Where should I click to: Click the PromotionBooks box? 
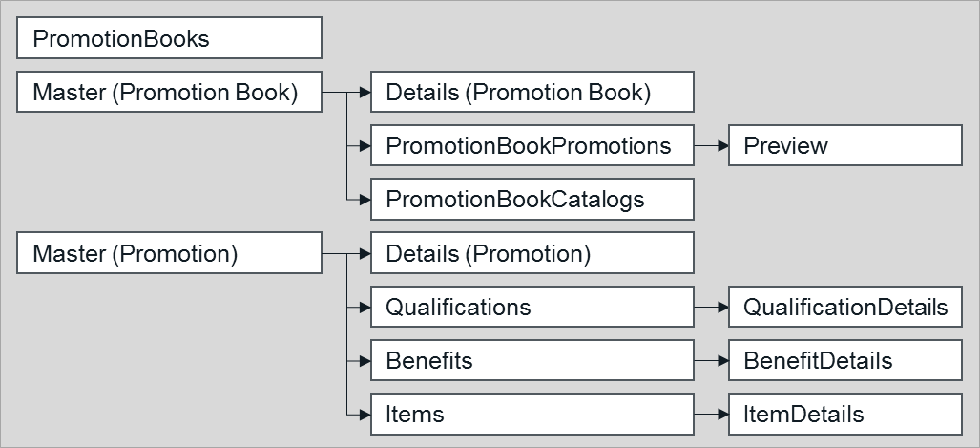tap(169, 39)
